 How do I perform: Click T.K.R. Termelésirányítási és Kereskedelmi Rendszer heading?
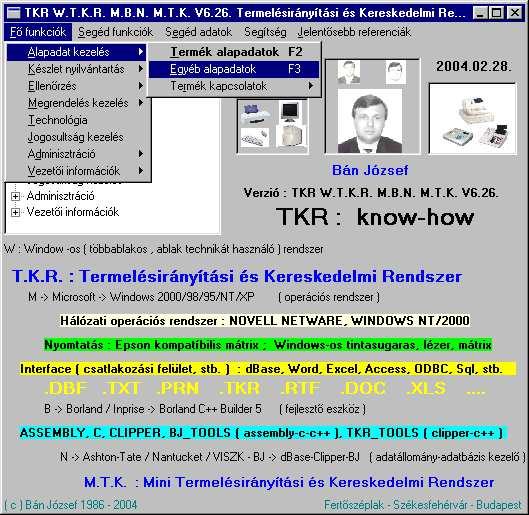tap(237, 277)
